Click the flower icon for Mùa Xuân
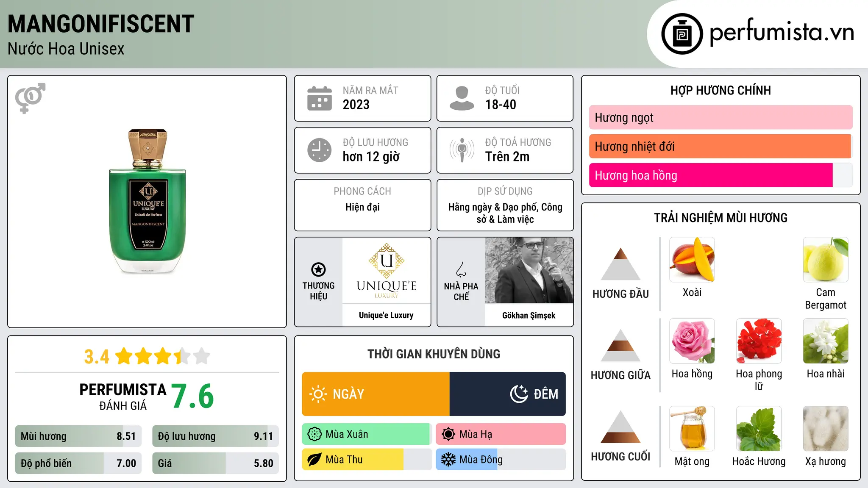This screenshot has height=488, width=868. [x=314, y=434]
